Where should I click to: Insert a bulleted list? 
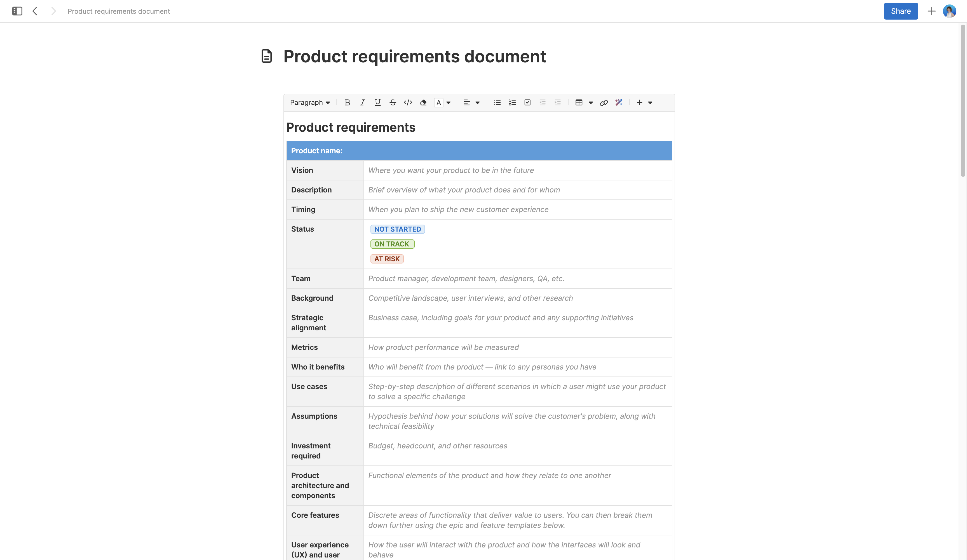497,102
